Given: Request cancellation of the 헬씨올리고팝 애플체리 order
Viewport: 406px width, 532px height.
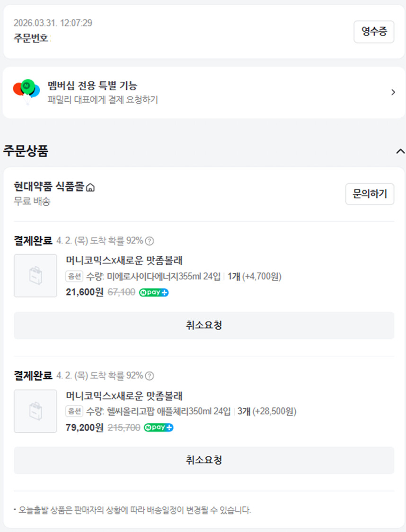Looking at the screenshot, I should 203,460.
